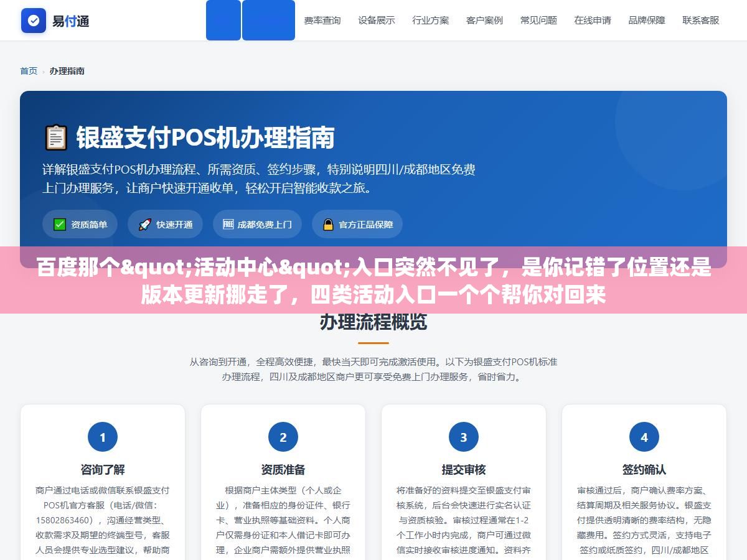This screenshot has height=560, width=747.
Task: Click the pink overlay headline about 百度活动中心
Action: coord(374,282)
